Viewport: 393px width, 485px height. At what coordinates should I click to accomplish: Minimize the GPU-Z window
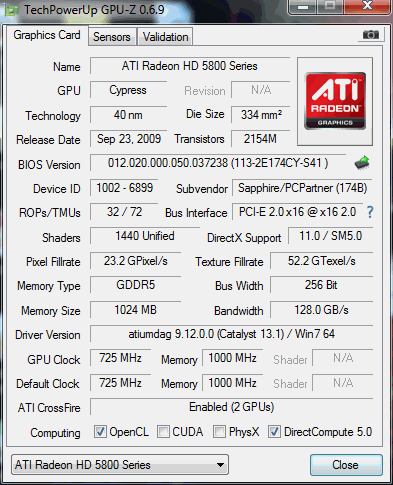(303, 7)
